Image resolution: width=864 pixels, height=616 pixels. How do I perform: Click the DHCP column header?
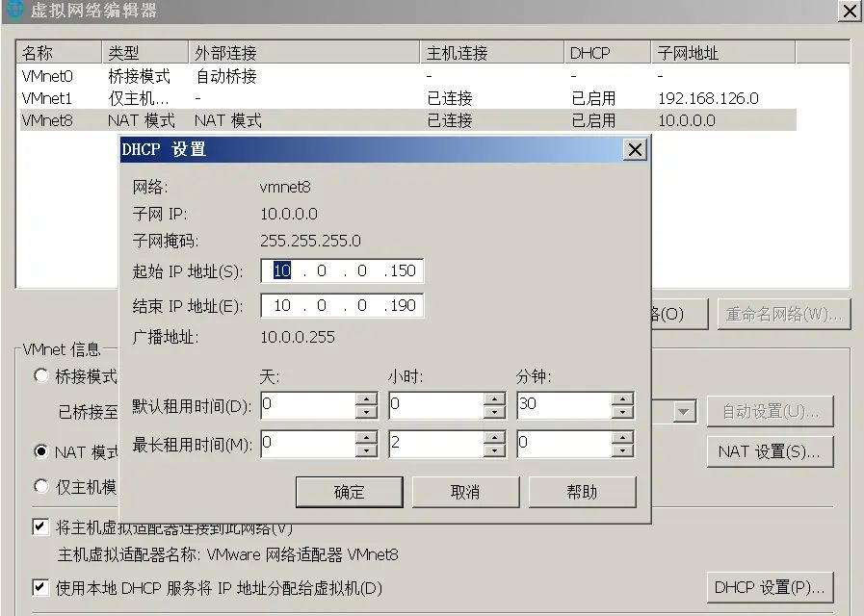point(588,52)
